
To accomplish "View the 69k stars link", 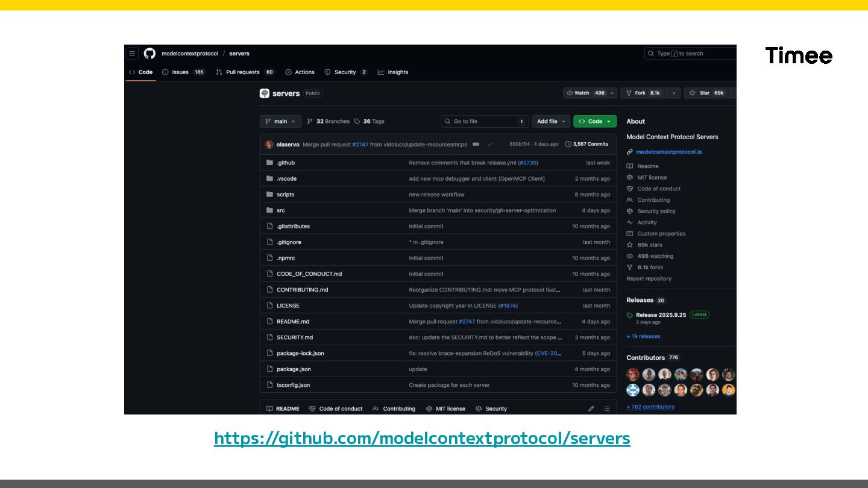I will point(650,245).
